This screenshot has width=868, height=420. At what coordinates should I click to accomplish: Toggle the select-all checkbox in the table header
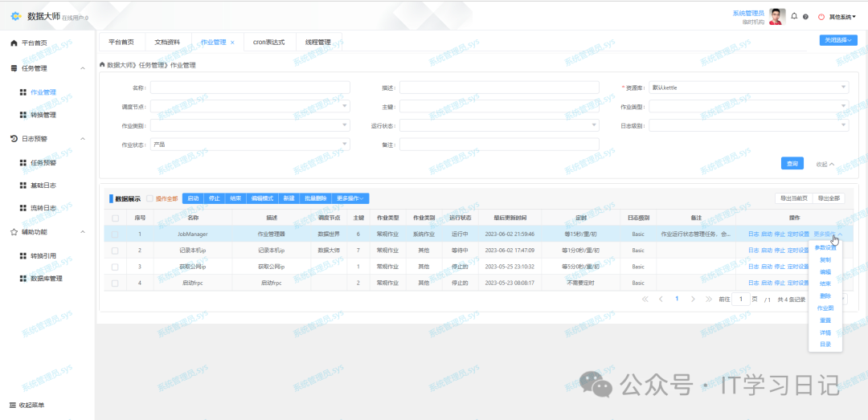click(x=115, y=218)
